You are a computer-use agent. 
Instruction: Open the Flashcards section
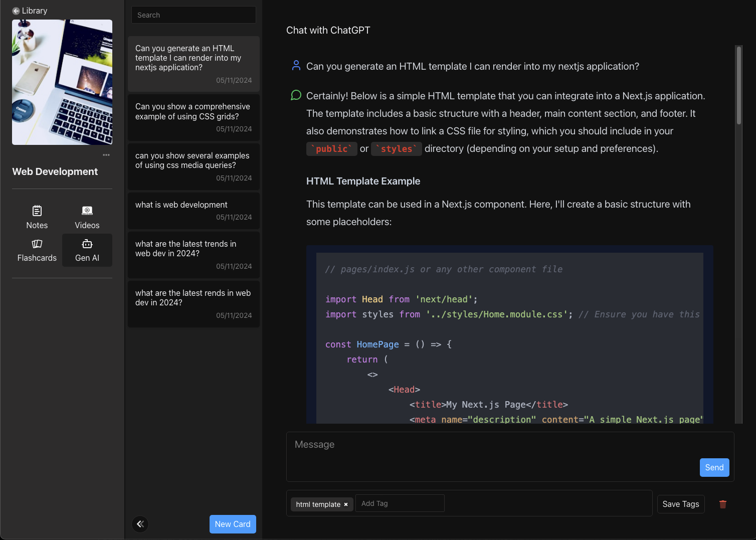click(37, 250)
